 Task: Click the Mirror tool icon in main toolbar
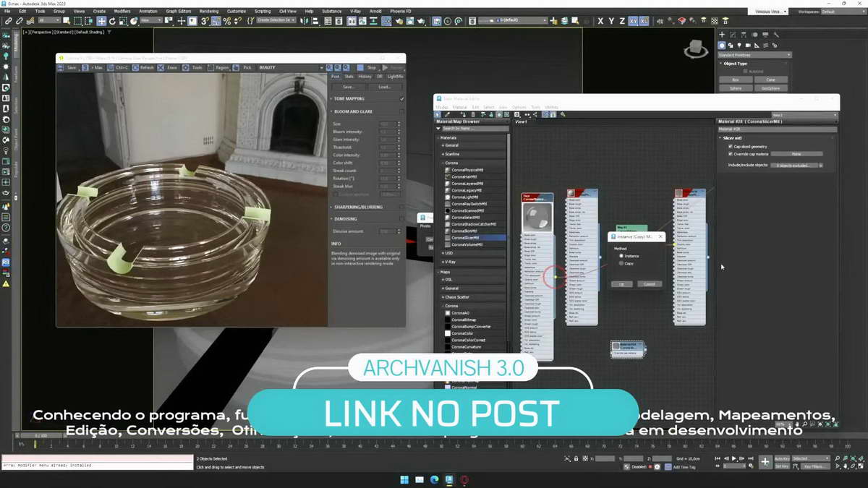tap(306, 21)
